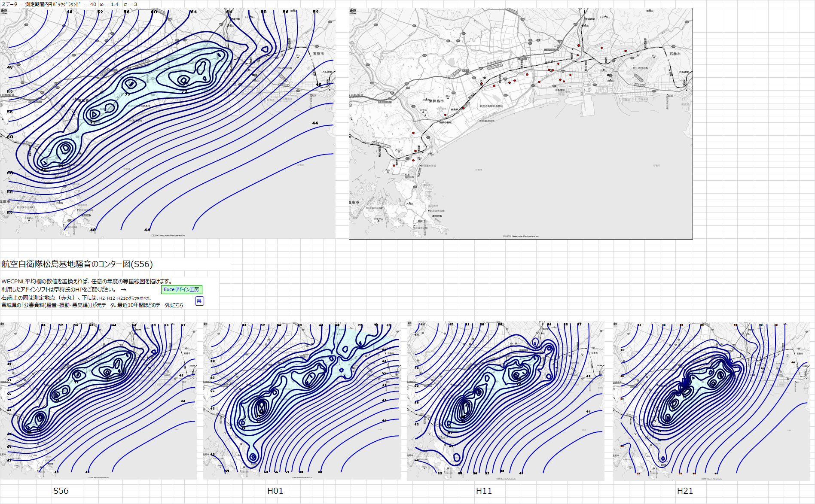
Task: Click the H11 caption cell
Action: point(484,491)
